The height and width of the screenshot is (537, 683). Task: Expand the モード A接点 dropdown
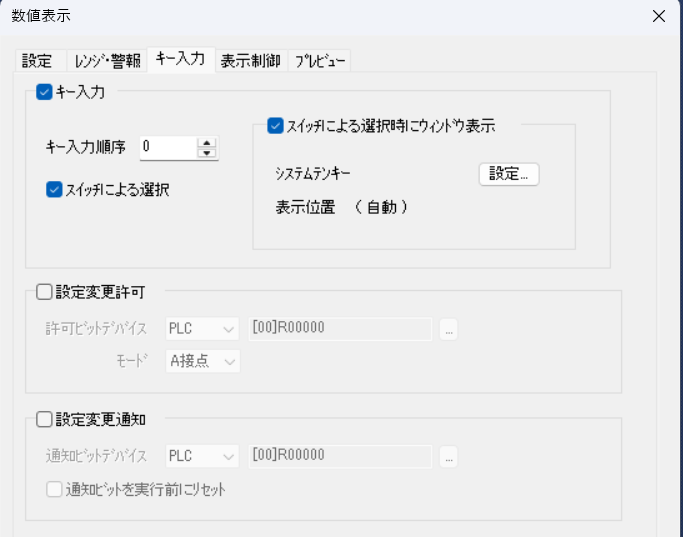202,361
